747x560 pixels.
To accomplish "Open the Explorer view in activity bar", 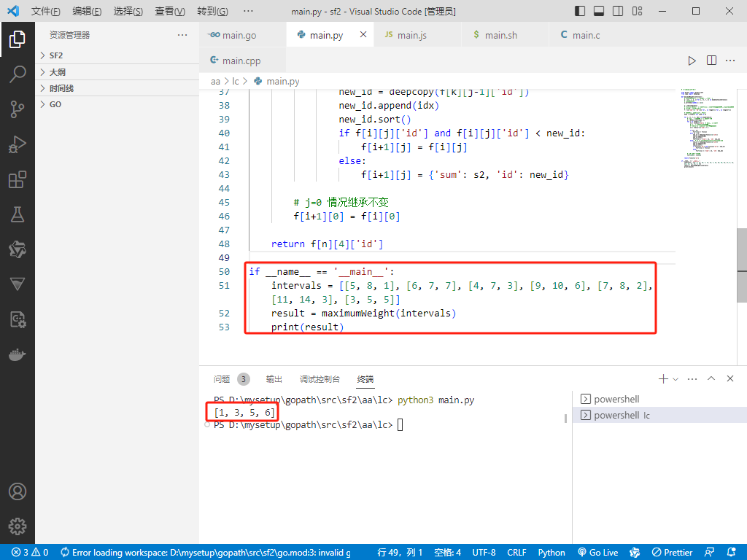I will pyautogui.click(x=18, y=39).
